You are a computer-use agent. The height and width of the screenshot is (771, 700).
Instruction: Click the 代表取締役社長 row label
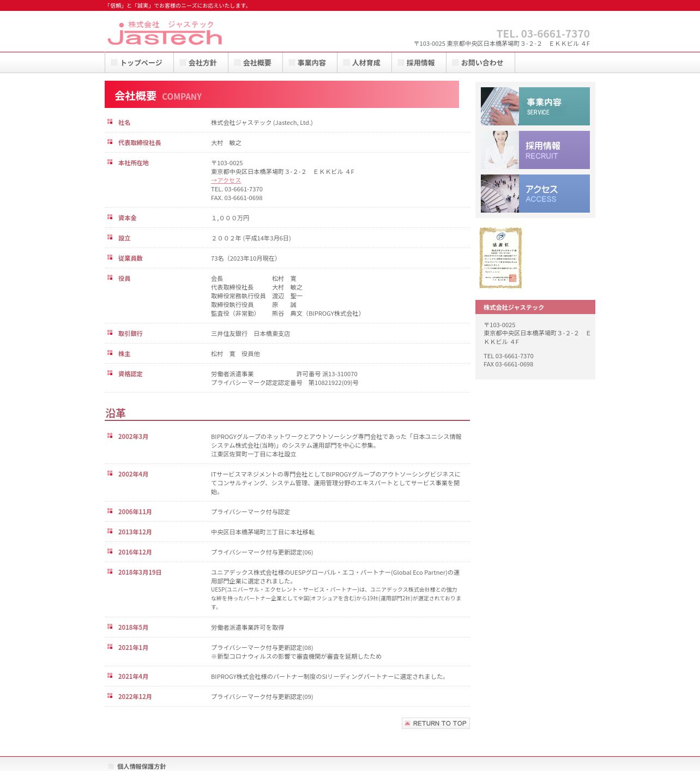pyautogui.click(x=140, y=143)
